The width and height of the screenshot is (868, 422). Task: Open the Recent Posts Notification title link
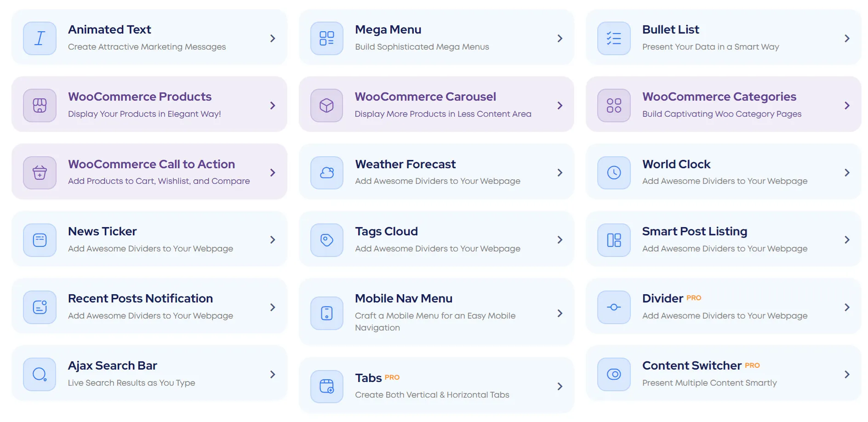[140, 298]
